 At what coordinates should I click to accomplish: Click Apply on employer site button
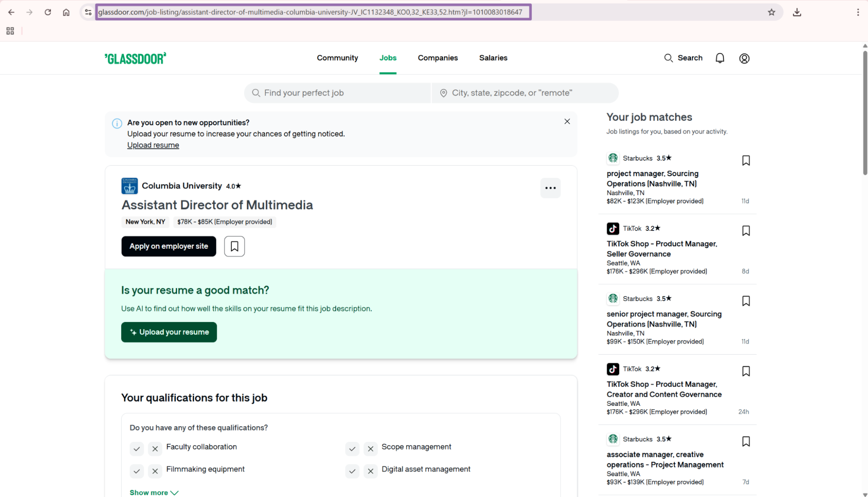point(168,246)
